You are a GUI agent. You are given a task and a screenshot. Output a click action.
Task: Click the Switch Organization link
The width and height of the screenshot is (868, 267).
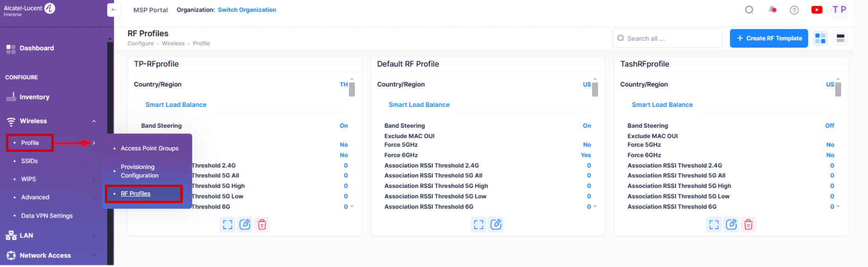pyautogui.click(x=247, y=10)
